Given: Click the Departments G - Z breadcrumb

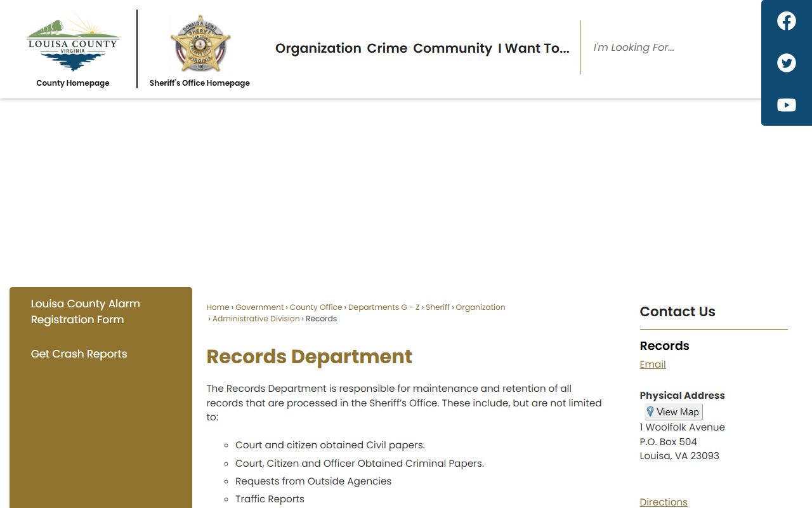Looking at the screenshot, I should coord(384,307).
